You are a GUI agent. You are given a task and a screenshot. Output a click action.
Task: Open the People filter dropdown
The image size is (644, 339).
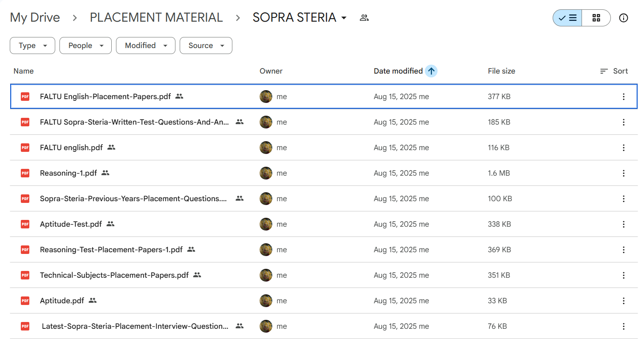click(85, 46)
